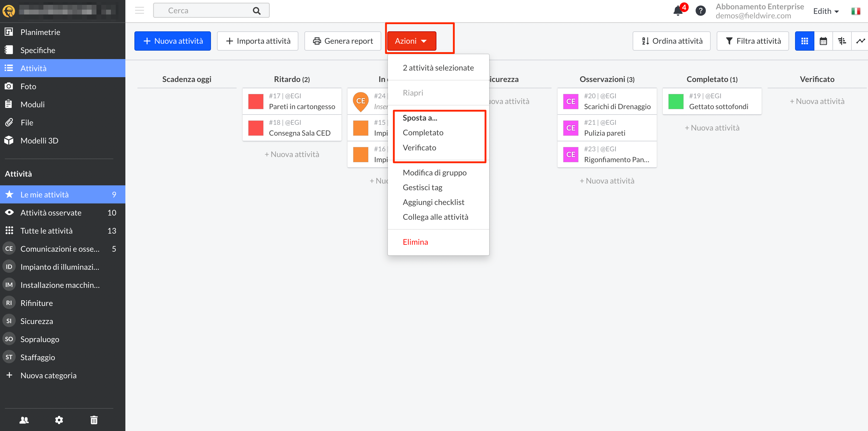The image size is (868, 431).
Task: Select Collega alle attività option
Action: (438, 217)
